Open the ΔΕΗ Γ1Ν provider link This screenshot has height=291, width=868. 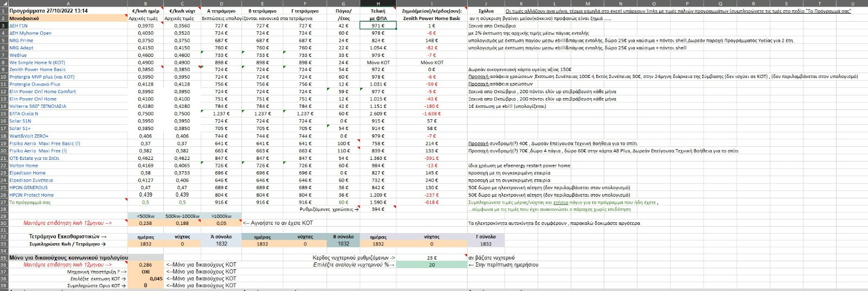point(18,25)
